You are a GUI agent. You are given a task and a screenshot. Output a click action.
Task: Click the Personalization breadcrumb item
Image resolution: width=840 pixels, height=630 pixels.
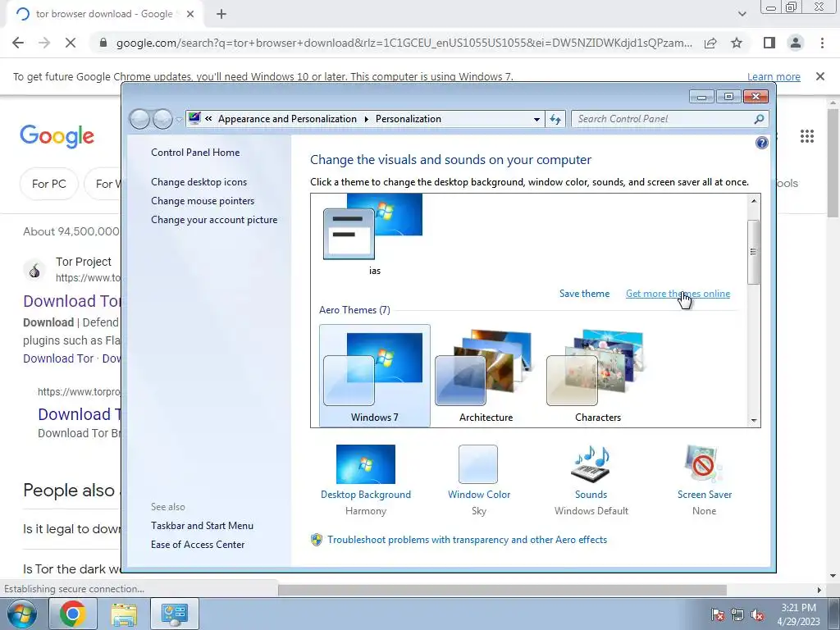(x=409, y=119)
